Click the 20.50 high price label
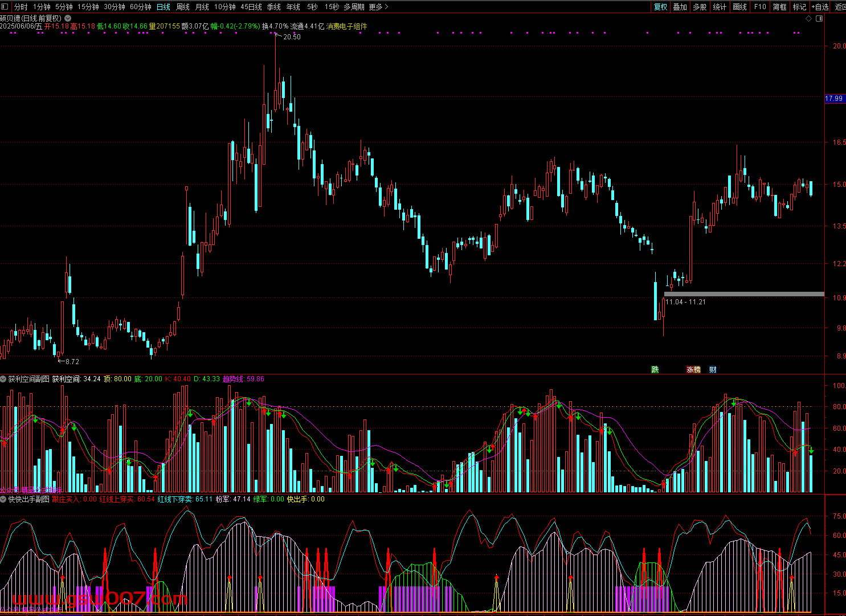The height and width of the screenshot is (616, 846). (292, 37)
